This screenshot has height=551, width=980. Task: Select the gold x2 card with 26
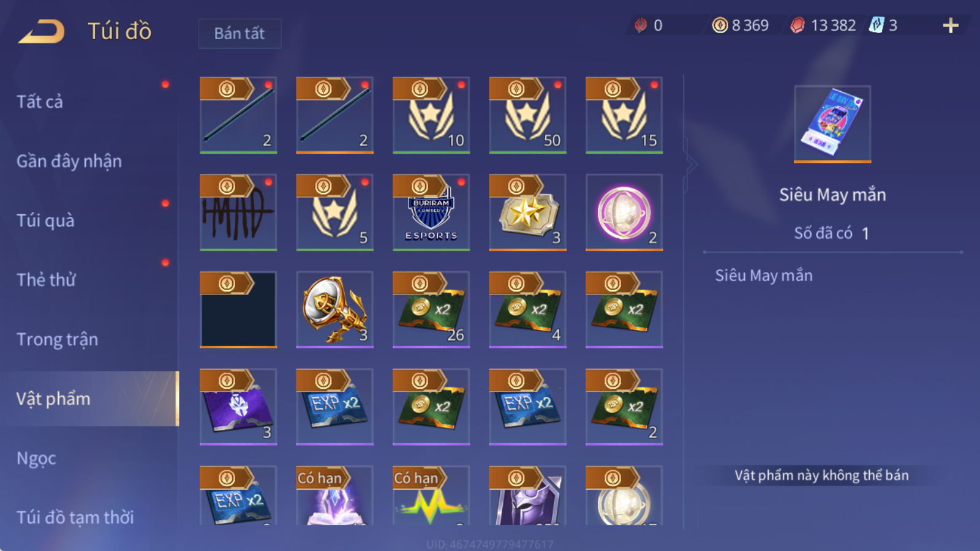(431, 309)
